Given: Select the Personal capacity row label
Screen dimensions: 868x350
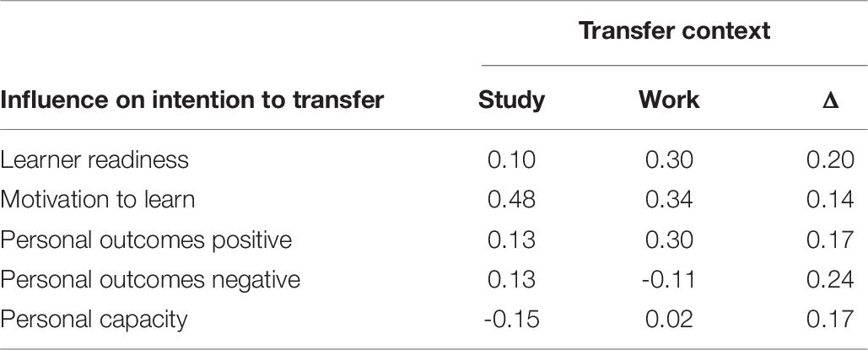Looking at the screenshot, I should [94, 320].
